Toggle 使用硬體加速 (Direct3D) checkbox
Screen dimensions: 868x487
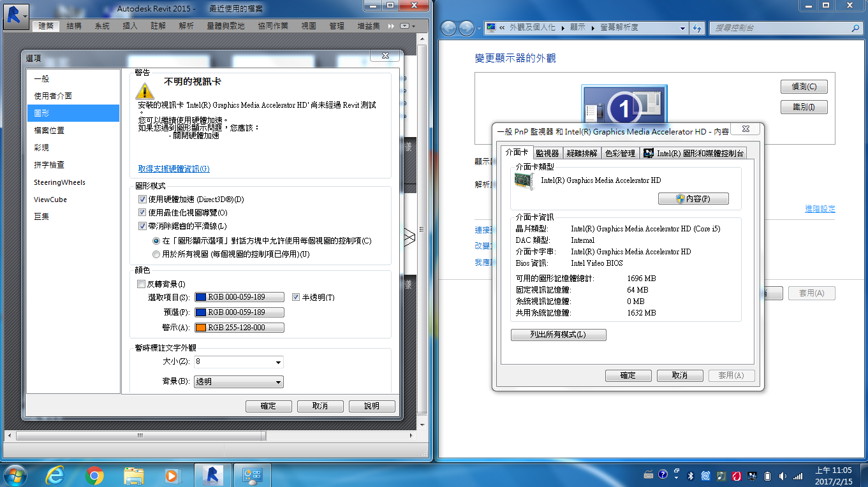tap(142, 200)
